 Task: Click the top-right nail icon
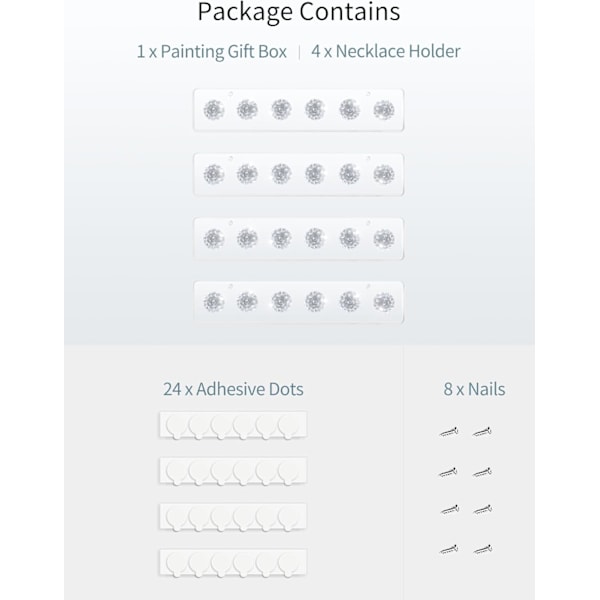tap(482, 432)
